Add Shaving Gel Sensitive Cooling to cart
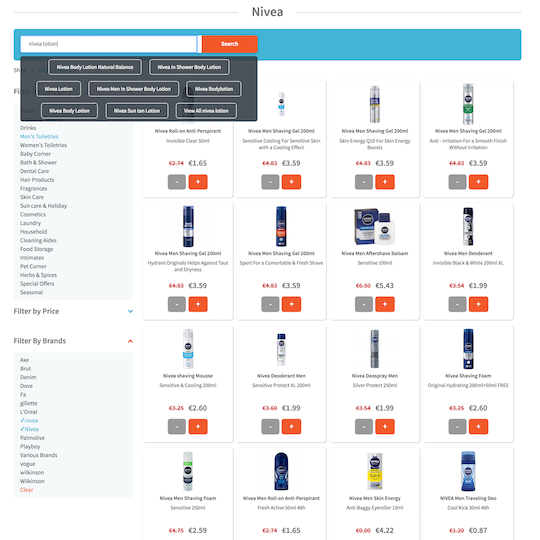 click(291, 182)
